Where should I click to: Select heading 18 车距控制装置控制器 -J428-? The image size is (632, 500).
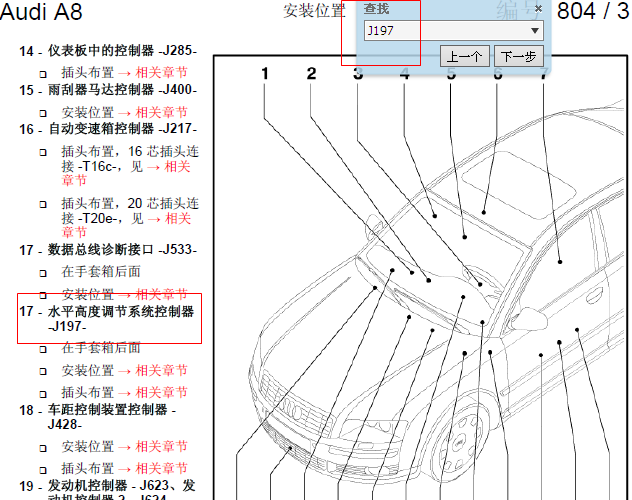(x=98, y=417)
